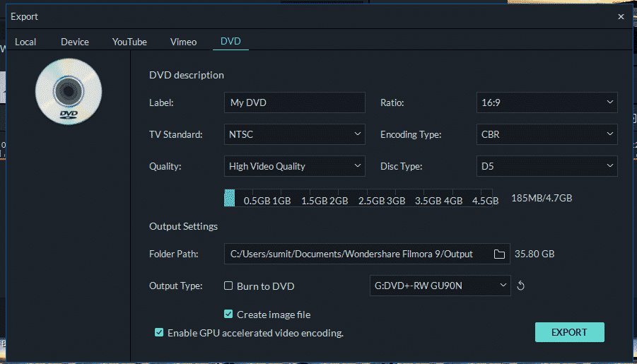Viewport: 637px width, 364px height.
Task: Disable GPU accelerated video encoding
Action: pos(159,333)
